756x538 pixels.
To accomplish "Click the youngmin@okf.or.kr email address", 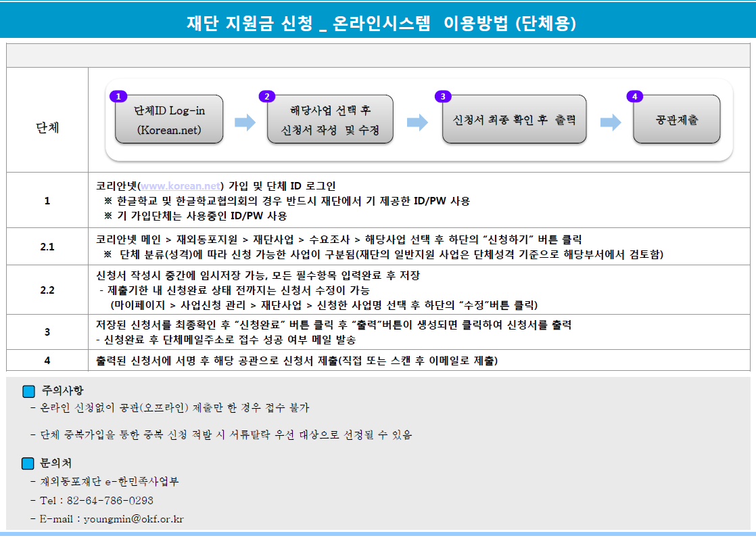I will 133,520.
